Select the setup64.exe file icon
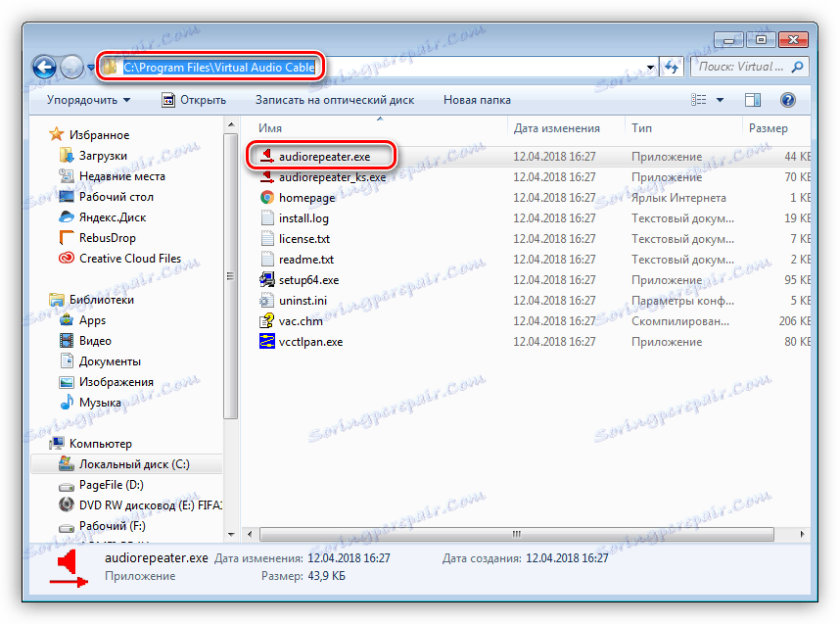 click(x=267, y=279)
